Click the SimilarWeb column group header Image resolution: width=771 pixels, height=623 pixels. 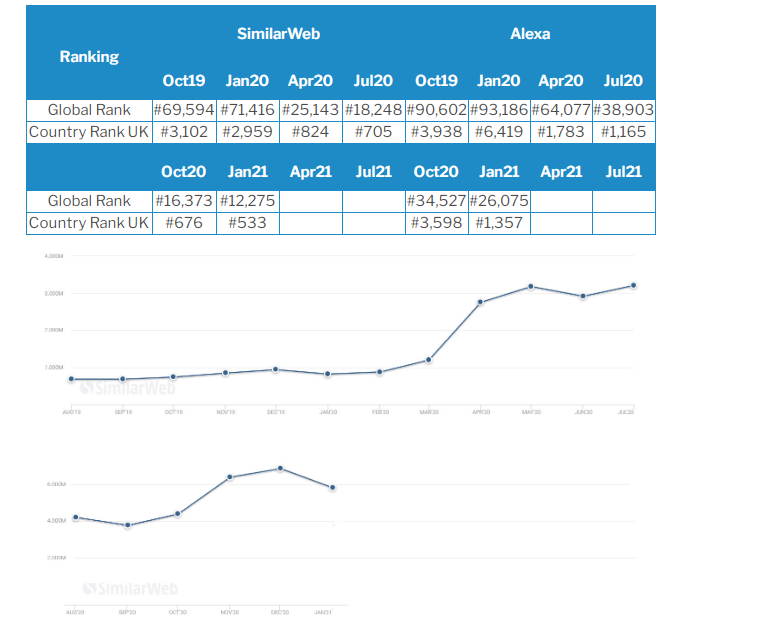click(278, 34)
